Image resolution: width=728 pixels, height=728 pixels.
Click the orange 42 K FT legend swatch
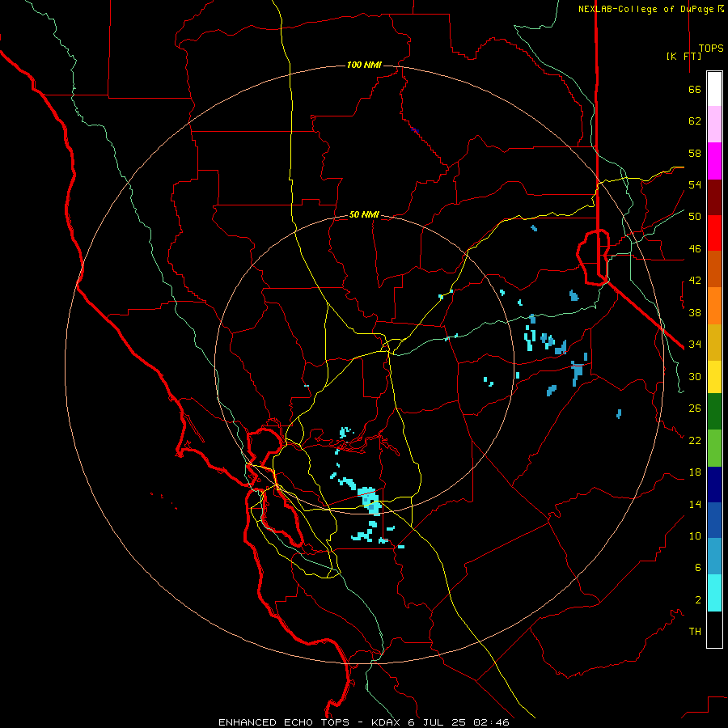point(714,306)
